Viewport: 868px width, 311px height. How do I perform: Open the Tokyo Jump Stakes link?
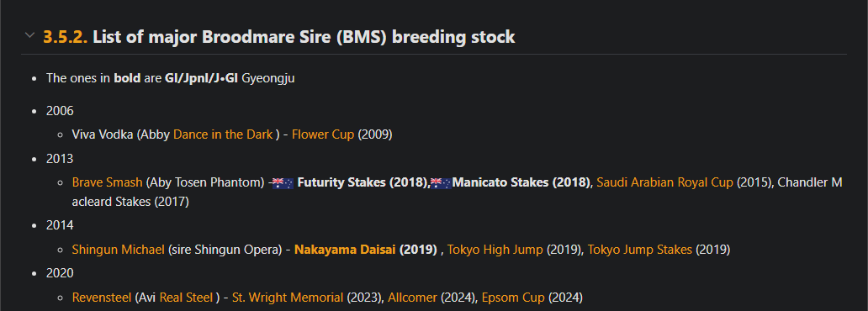click(x=639, y=250)
